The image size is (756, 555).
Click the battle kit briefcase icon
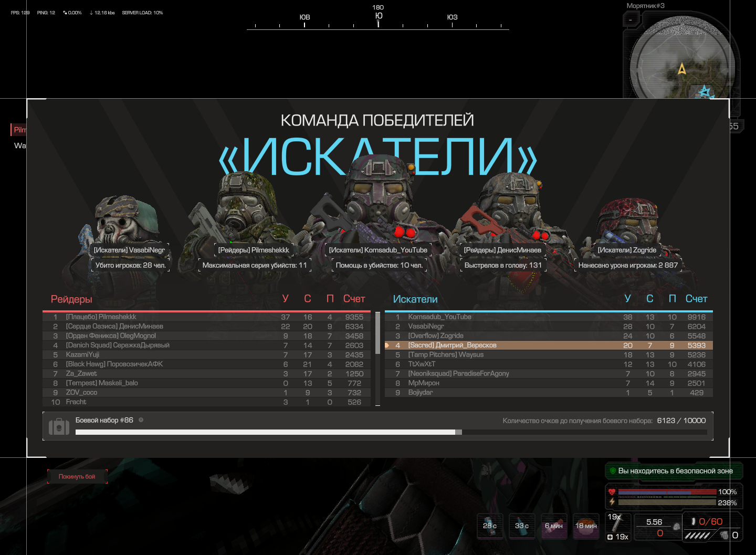point(59,426)
